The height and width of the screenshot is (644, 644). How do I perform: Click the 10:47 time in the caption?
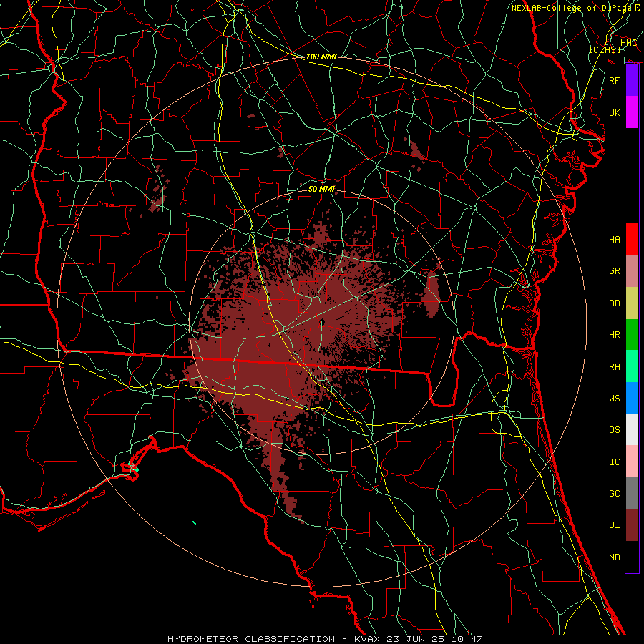tap(467, 639)
